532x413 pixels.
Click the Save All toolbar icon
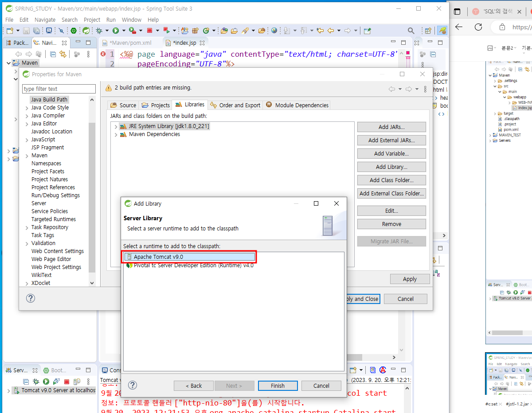point(37,31)
